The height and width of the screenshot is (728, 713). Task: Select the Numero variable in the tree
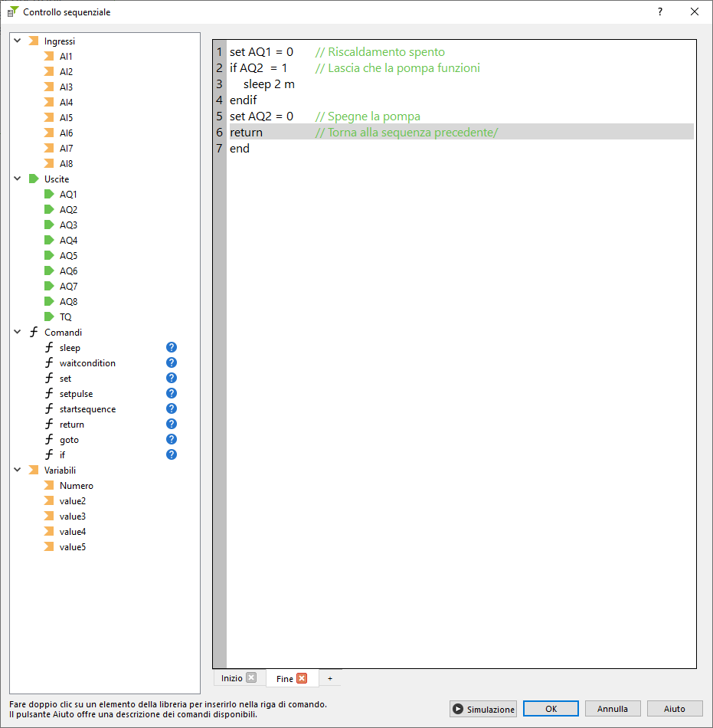tap(76, 485)
